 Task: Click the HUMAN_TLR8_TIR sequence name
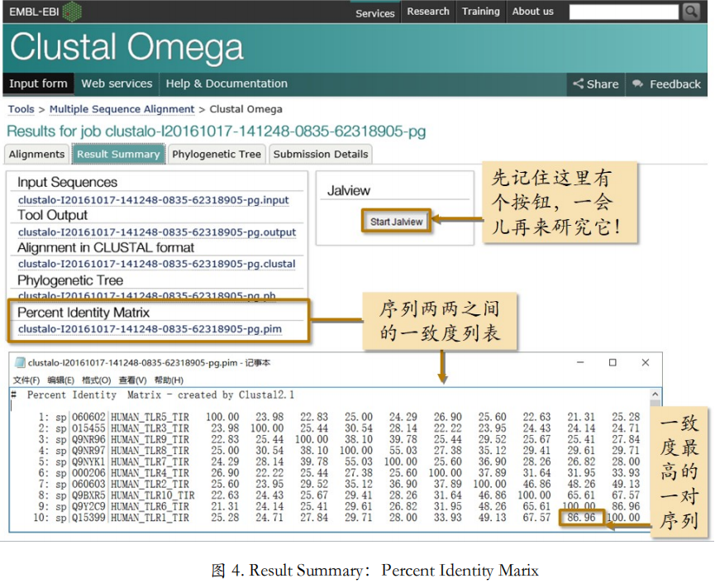pos(150,451)
